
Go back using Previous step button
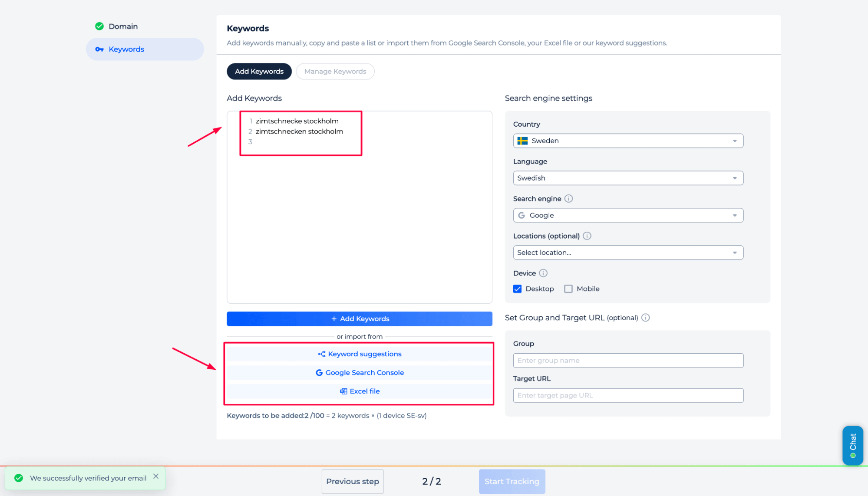point(353,482)
